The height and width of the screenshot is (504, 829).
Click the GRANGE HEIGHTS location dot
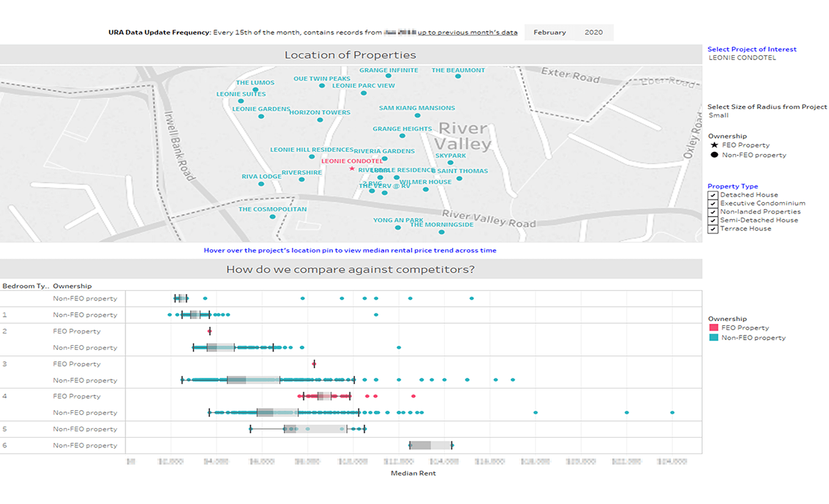pyautogui.click(x=403, y=136)
